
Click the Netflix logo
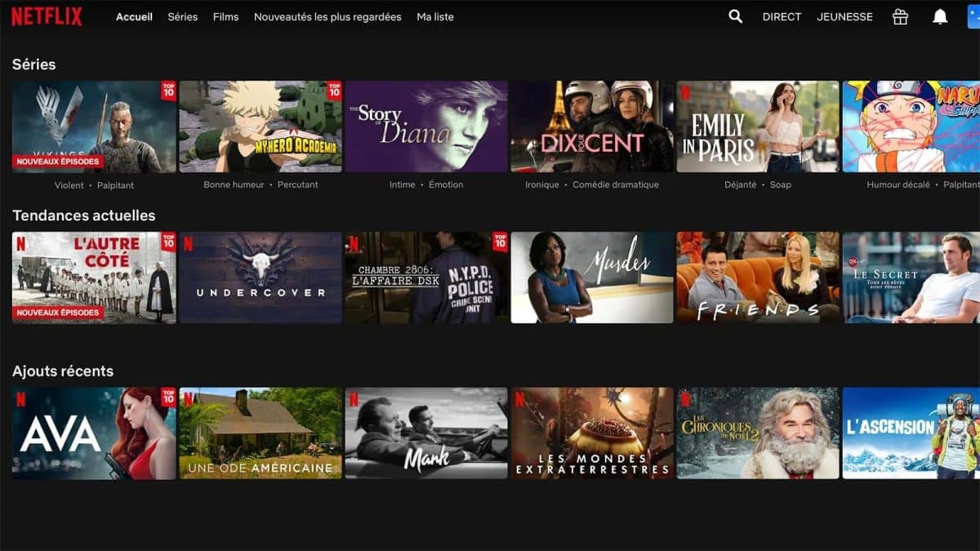pos(47,16)
